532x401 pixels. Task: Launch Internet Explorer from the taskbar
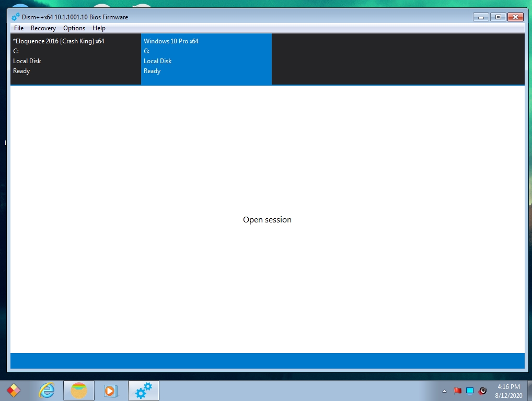coord(47,391)
